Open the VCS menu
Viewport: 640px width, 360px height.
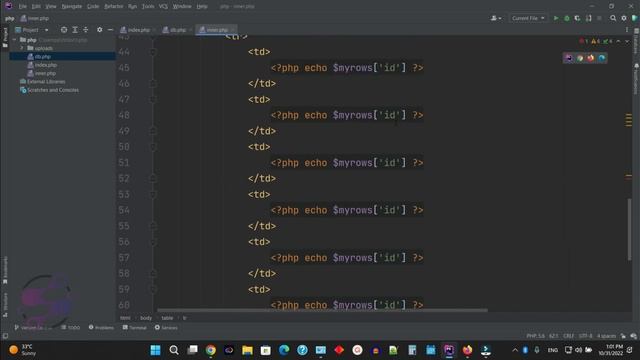pos(163,7)
